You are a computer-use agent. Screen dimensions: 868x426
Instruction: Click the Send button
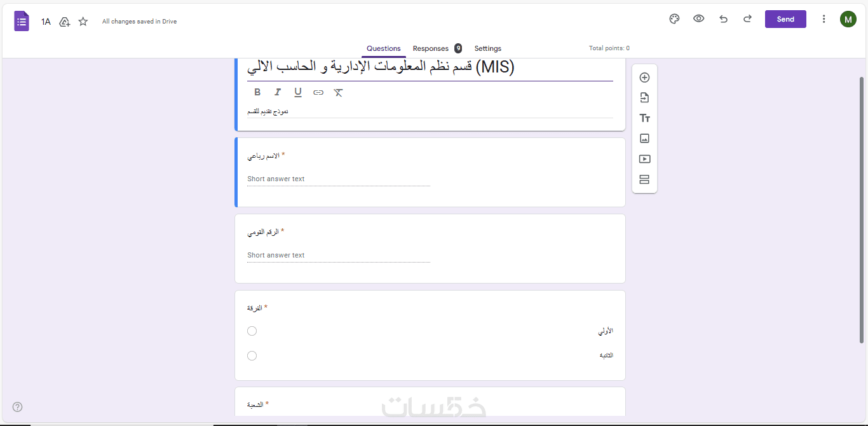(785, 19)
